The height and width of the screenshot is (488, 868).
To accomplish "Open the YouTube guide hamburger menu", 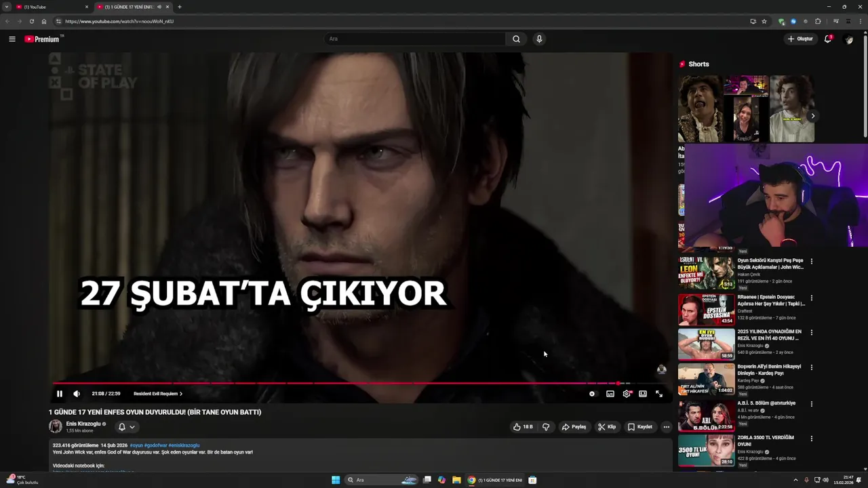I will click(x=12, y=39).
